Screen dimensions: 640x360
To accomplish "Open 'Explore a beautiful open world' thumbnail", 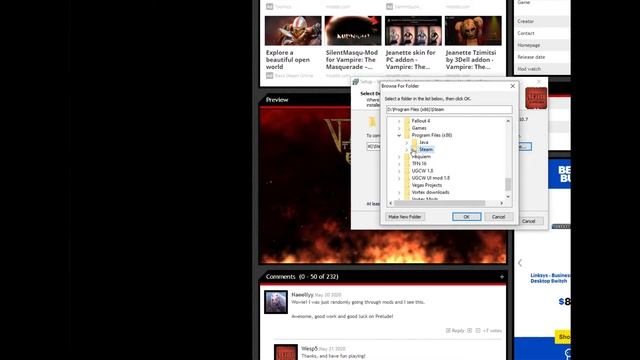I will coord(293,31).
